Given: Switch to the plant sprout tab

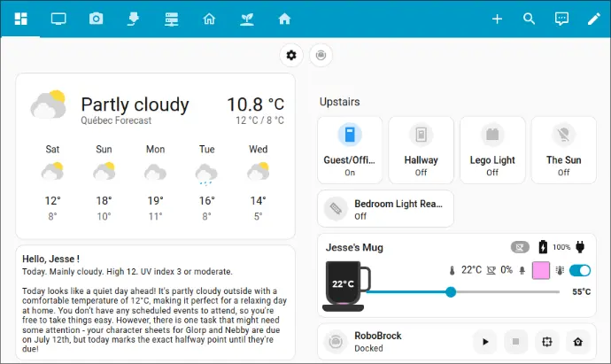Looking at the screenshot, I should pos(246,19).
